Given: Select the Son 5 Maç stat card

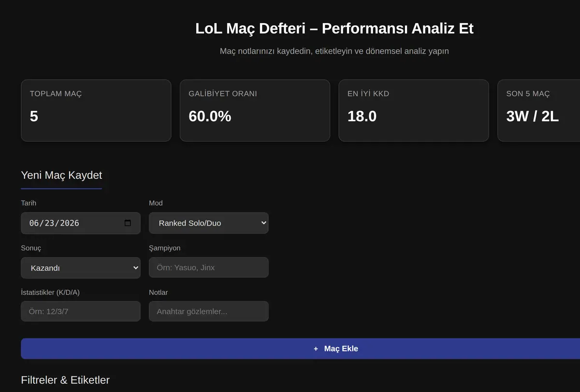Looking at the screenshot, I should (x=539, y=111).
